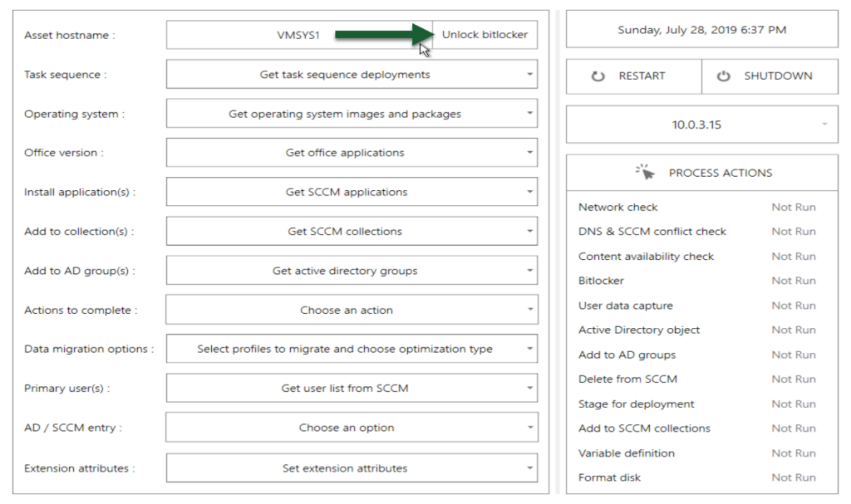Expand the Data migration options dropdown
851x504 pixels.
[352, 350]
